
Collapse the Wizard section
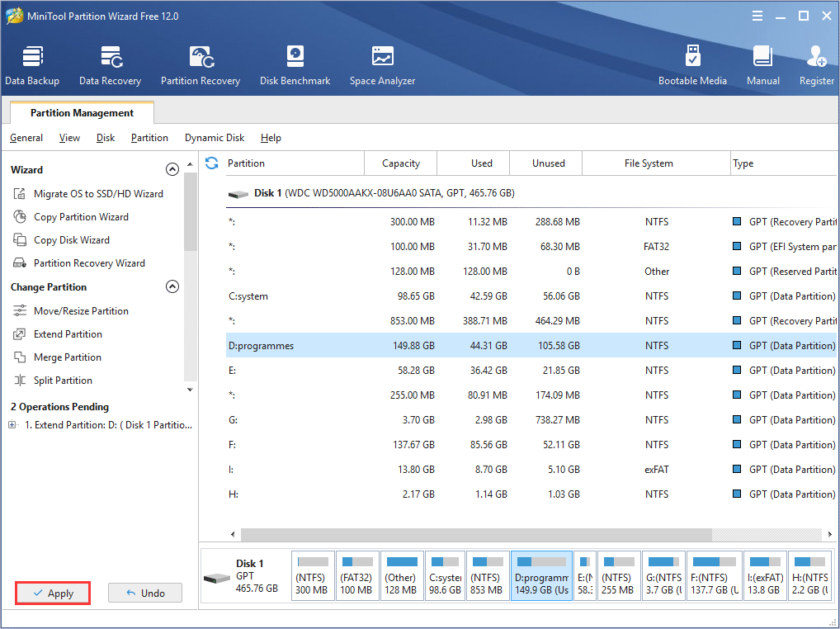172,169
